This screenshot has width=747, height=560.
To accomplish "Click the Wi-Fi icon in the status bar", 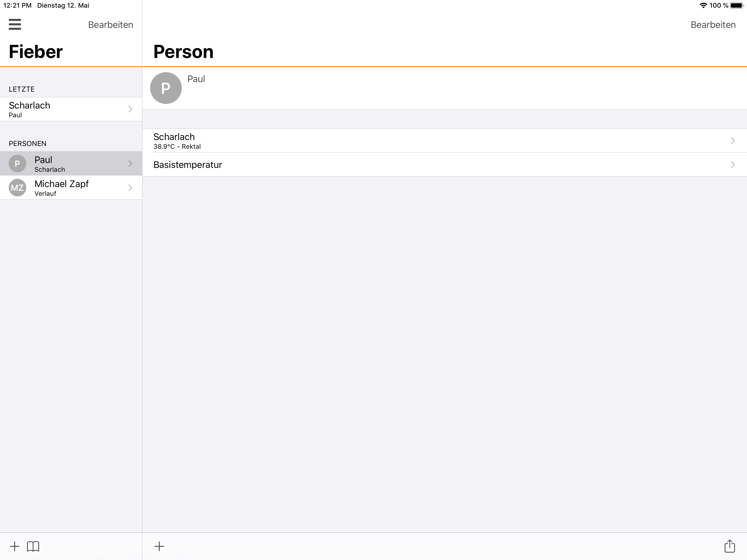I will pyautogui.click(x=703, y=5).
